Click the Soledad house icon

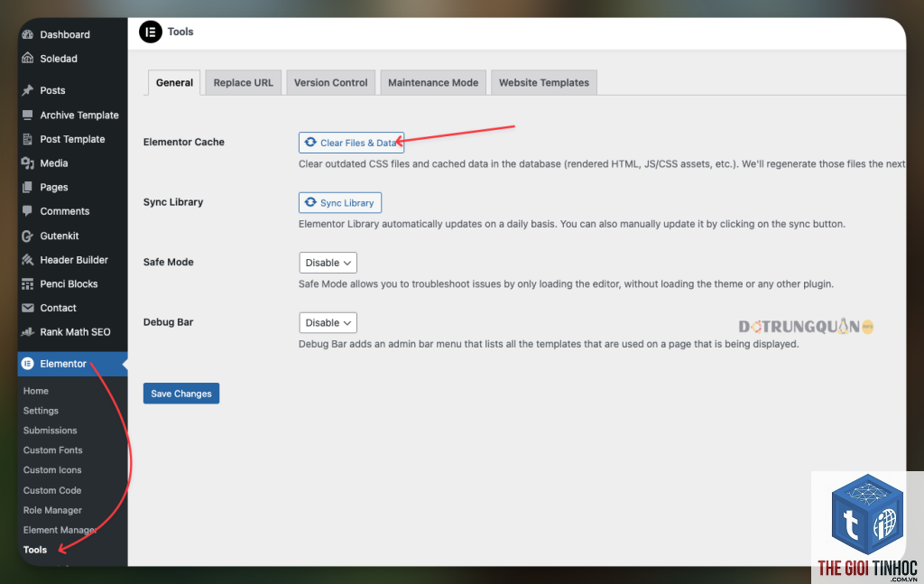click(28, 58)
